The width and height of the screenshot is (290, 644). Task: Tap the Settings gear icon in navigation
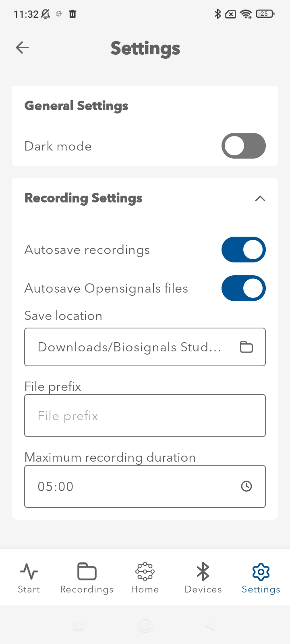pyautogui.click(x=261, y=571)
